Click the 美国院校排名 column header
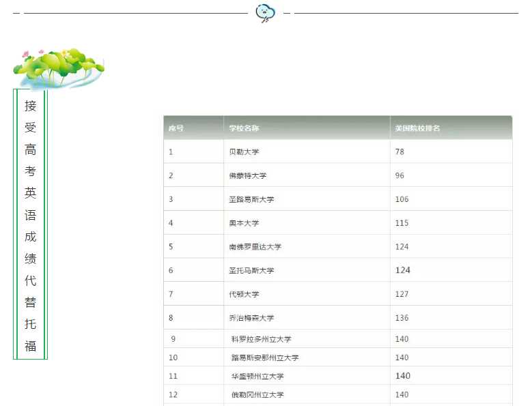532x406 pixels. pyautogui.click(x=417, y=128)
